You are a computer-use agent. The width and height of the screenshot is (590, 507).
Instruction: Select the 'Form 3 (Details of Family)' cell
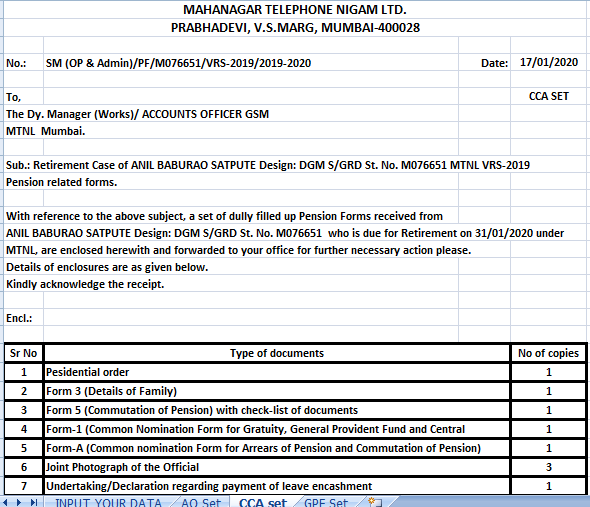click(x=277, y=391)
